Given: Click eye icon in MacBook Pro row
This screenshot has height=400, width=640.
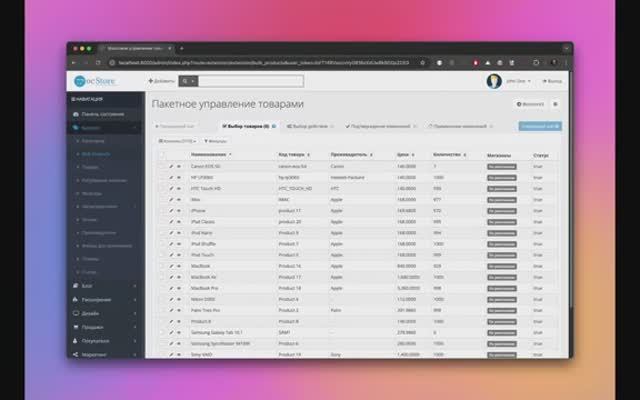Looking at the screenshot, I should [x=179, y=288].
